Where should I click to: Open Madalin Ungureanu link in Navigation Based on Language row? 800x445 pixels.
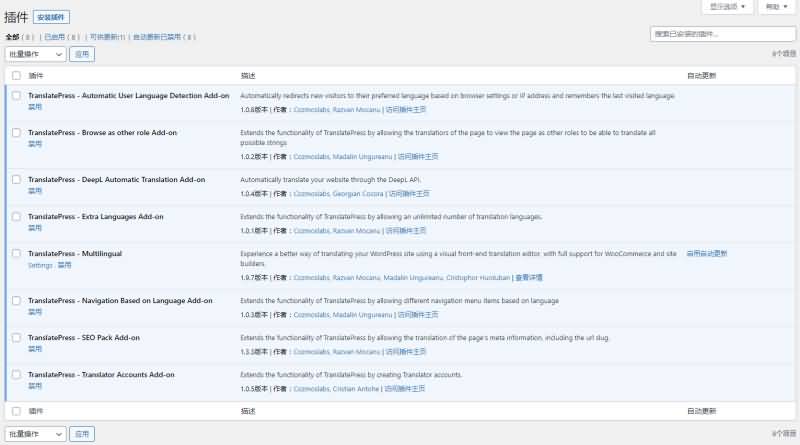[362, 315]
